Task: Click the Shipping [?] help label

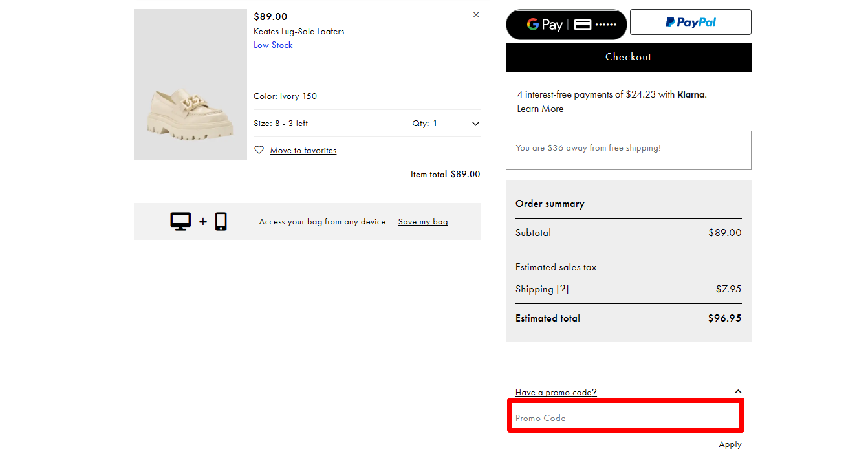Action: tap(542, 289)
